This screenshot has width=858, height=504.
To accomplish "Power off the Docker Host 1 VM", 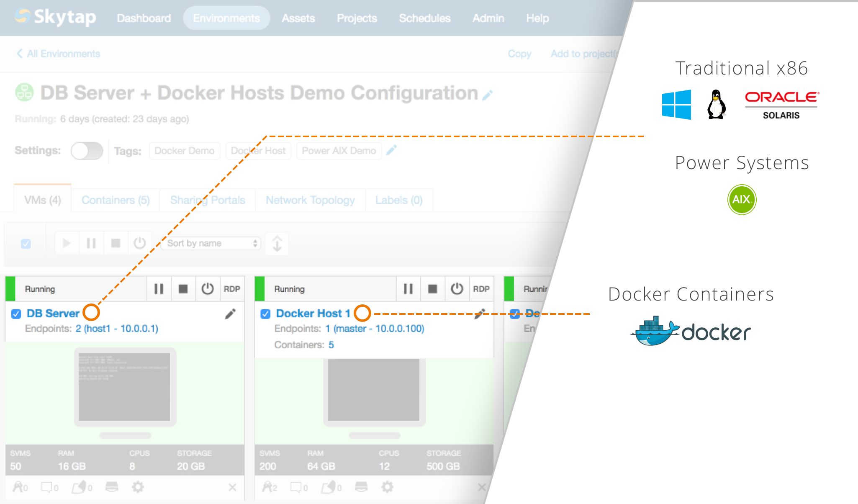I will point(457,289).
